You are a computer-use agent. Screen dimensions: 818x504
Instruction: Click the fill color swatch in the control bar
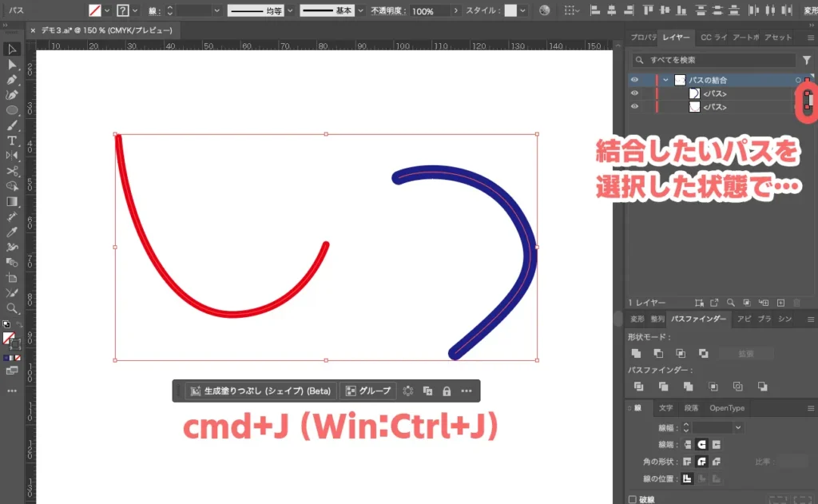(95, 11)
